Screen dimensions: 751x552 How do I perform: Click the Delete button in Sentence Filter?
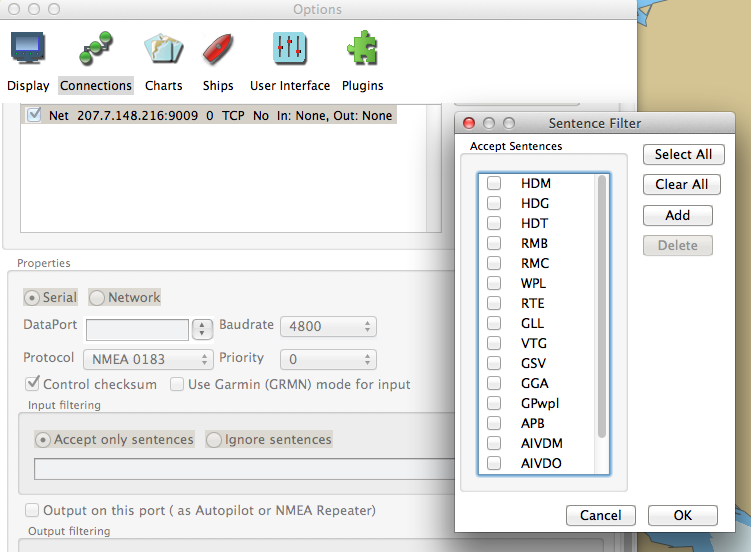pos(678,246)
